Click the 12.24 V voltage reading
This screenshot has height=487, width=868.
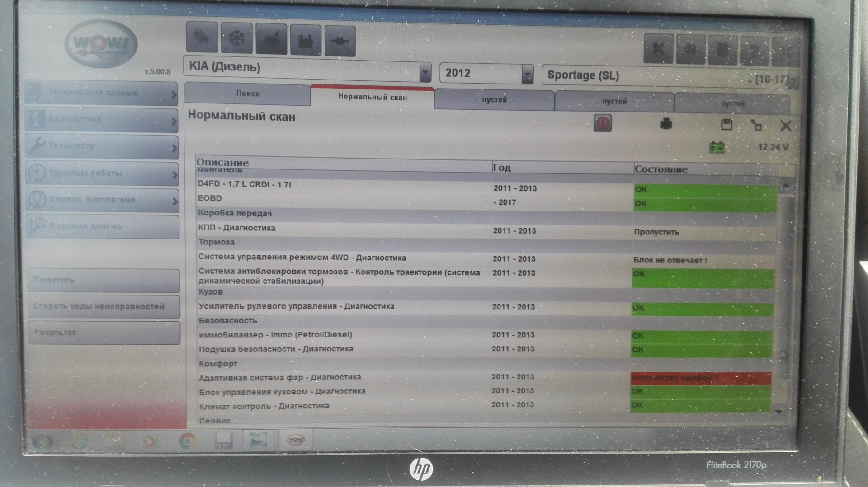(x=774, y=147)
